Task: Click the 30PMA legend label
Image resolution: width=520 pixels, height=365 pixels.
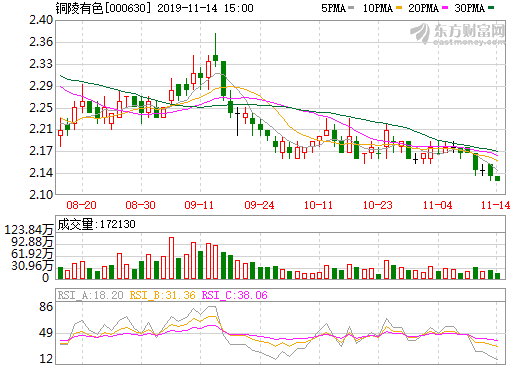Action: pos(469,8)
